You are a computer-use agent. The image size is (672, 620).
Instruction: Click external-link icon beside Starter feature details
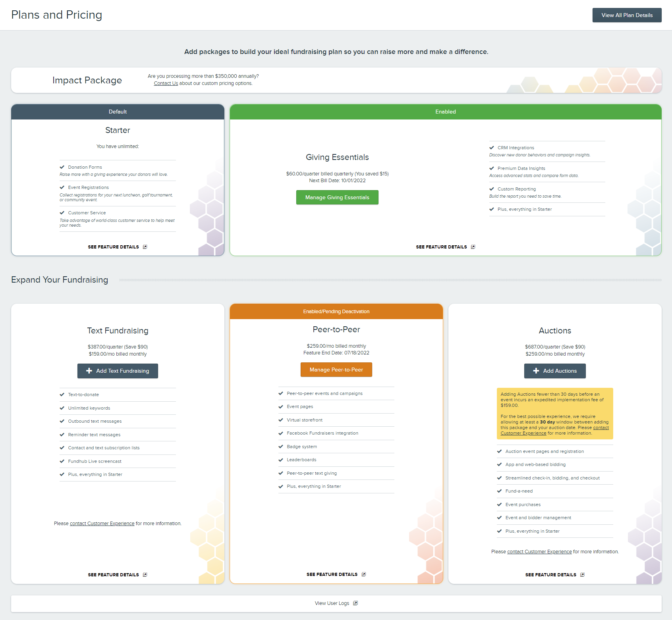(145, 247)
